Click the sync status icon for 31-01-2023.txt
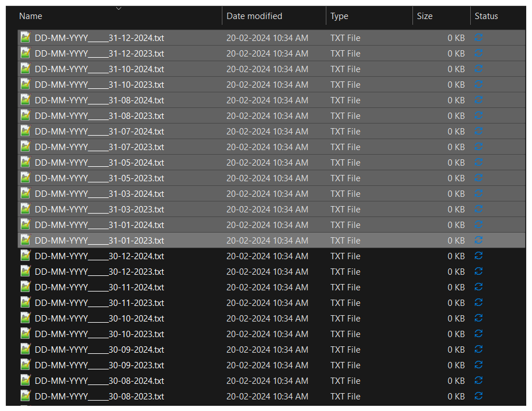Screen dimensions: 532x411 (478, 240)
